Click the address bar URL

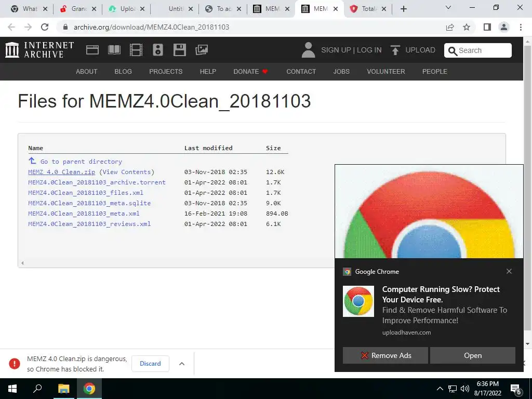[x=151, y=27]
